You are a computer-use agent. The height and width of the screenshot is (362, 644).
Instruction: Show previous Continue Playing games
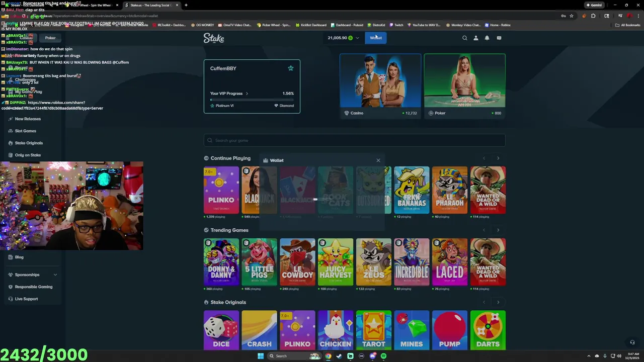(484, 158)
